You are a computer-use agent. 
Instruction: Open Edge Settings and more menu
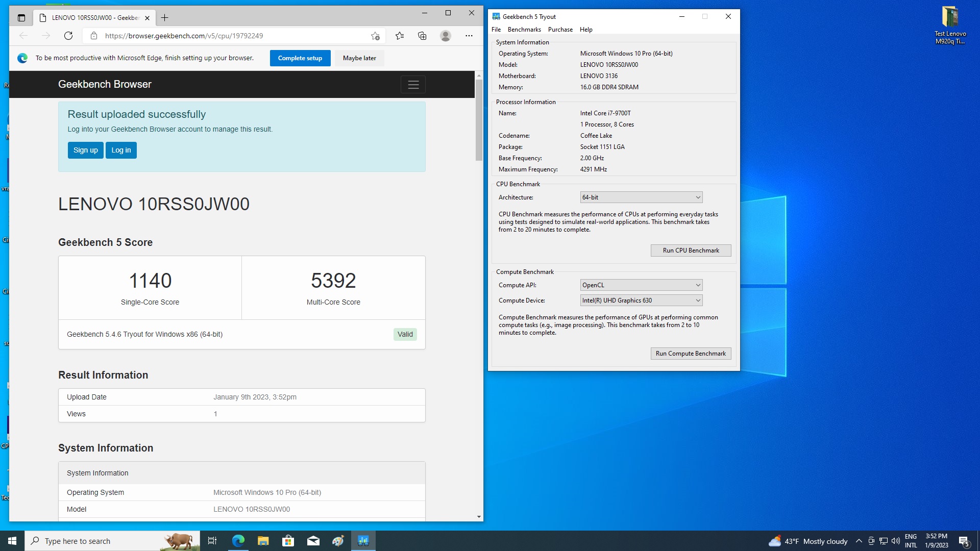pos(469,36)
